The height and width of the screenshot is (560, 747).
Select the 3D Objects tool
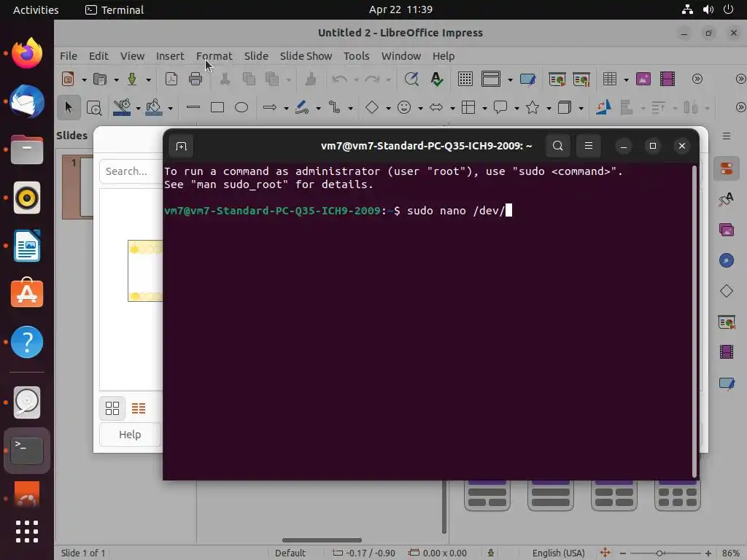[565, 108]
